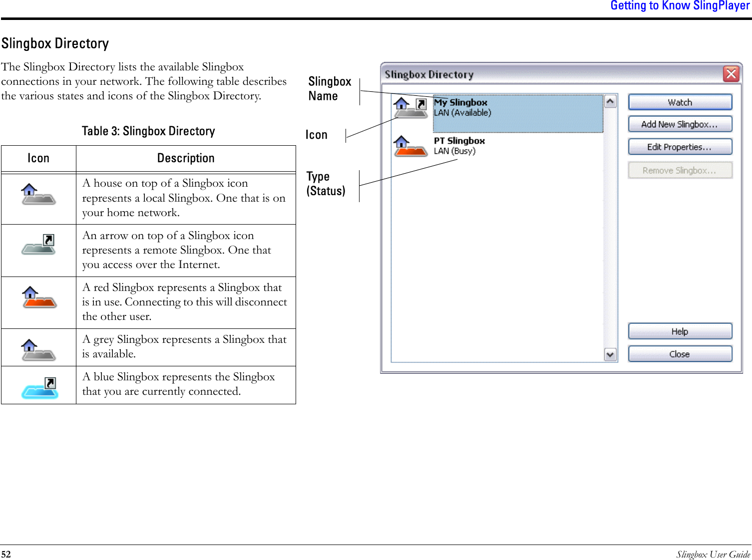The width and height of the screenshot is (752, 560).
Task: Open Edit Properties for selected Slingbox
Action: pos(680,147)
